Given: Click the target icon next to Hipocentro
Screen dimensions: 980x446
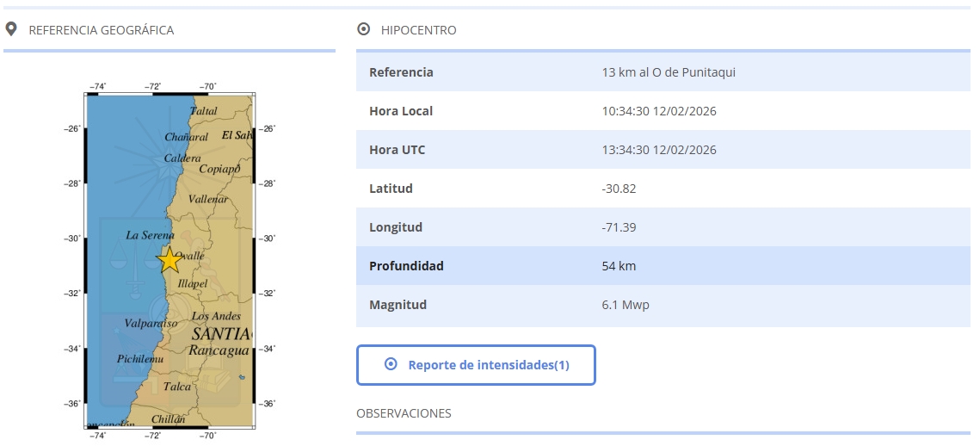Looking at the screenshot, I should (363, 30).
